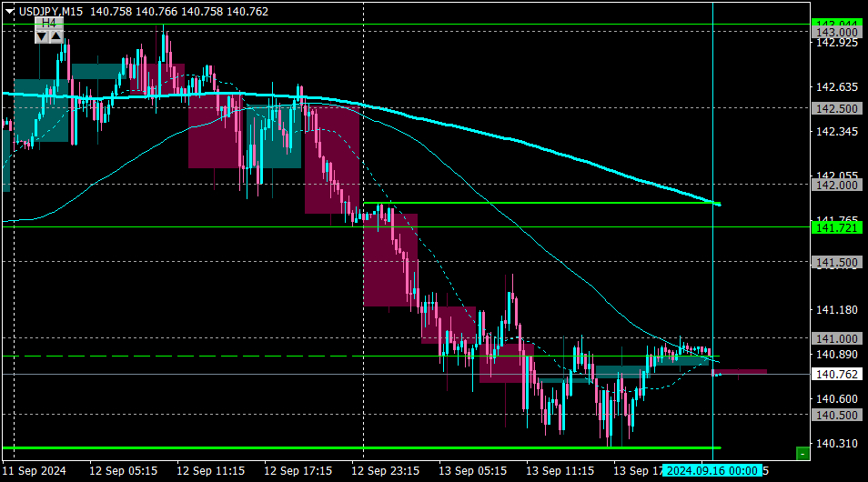Select the 141.000 price level label
The image size is (868, 482).
(x=836, y=338)
